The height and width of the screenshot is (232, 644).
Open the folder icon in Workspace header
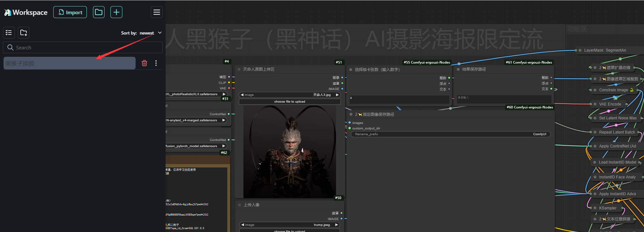coord(99,12)
